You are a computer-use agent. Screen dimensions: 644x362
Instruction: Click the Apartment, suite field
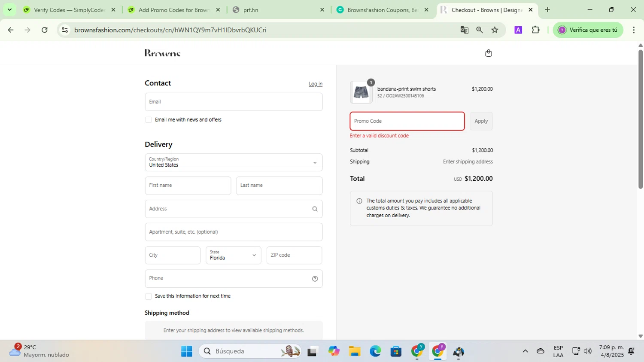point(234,232)
